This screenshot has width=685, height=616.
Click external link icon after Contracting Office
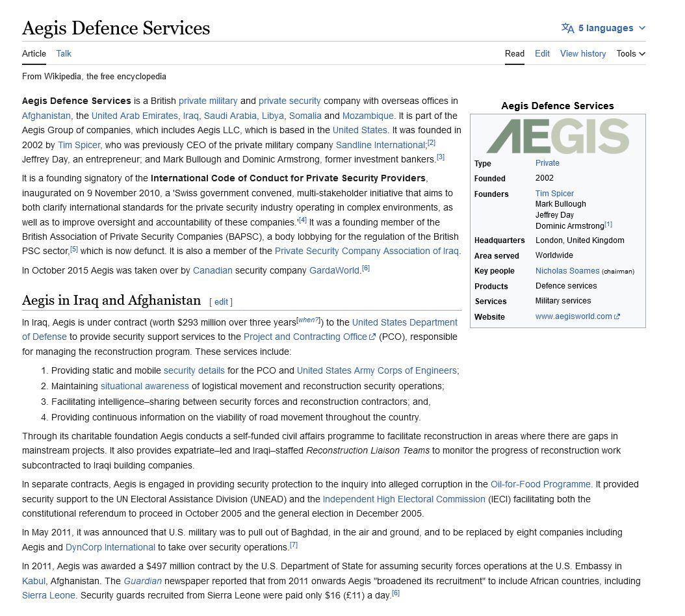(372, 337)
